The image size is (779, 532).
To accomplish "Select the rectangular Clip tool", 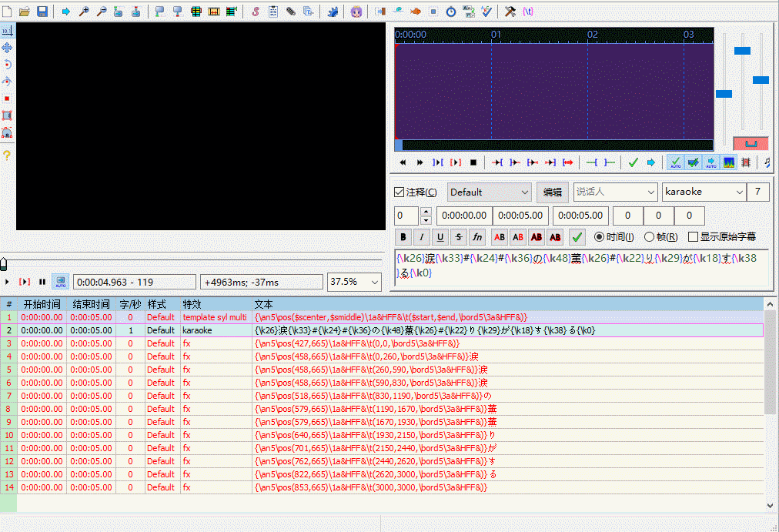I will point(7,115).
